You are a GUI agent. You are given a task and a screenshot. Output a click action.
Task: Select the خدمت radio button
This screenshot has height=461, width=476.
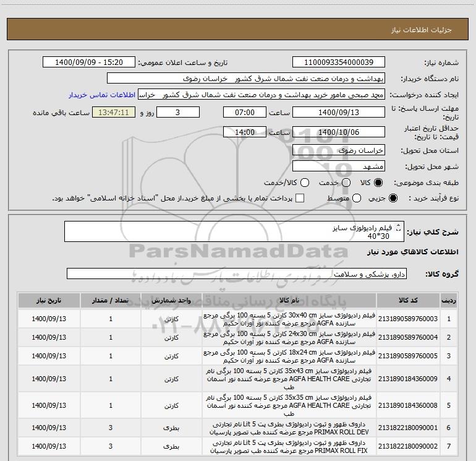[x=346, y=183]
